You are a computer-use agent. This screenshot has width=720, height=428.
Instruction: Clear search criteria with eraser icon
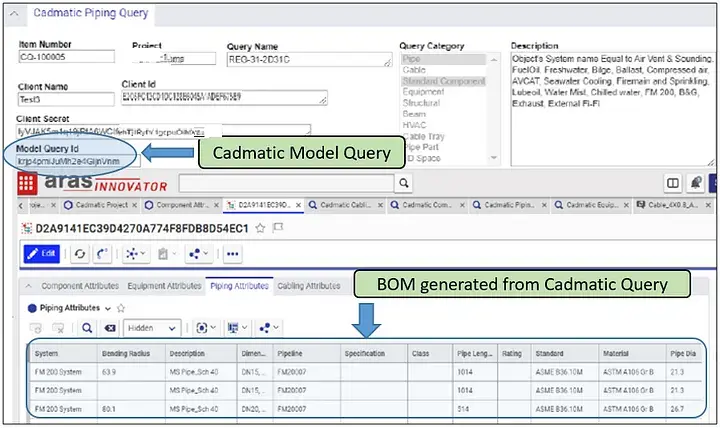pyautogui.click(x=110, y=328)
